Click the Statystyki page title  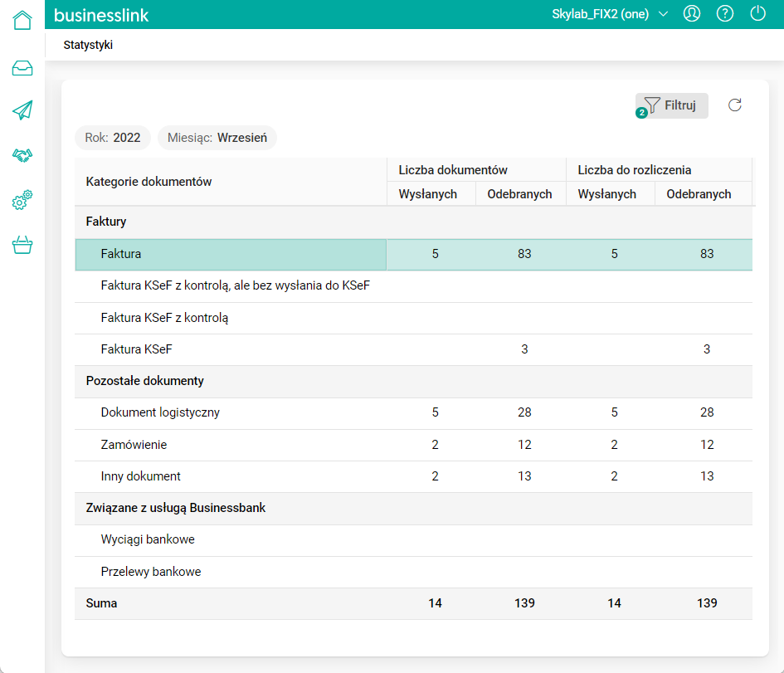[88, 45]
